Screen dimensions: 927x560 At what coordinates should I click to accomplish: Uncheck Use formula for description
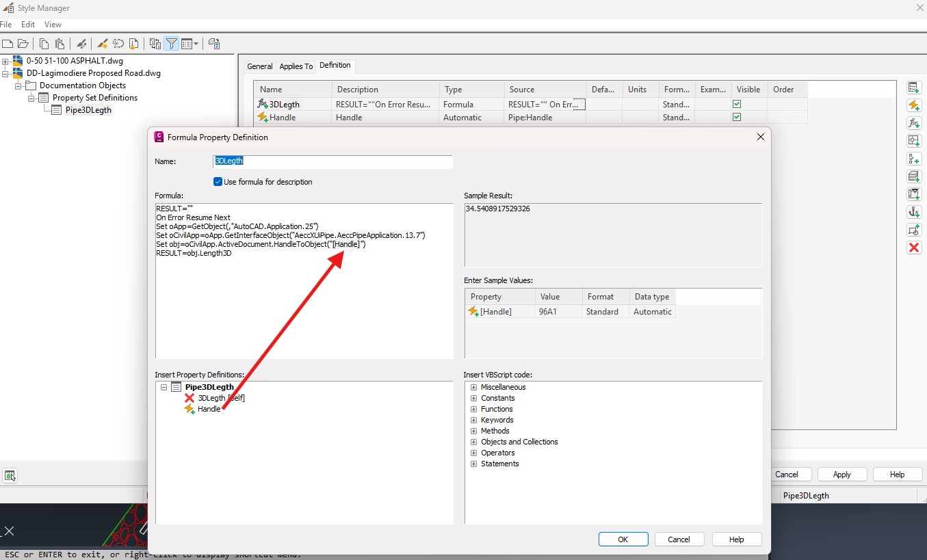tap(218, 182)
